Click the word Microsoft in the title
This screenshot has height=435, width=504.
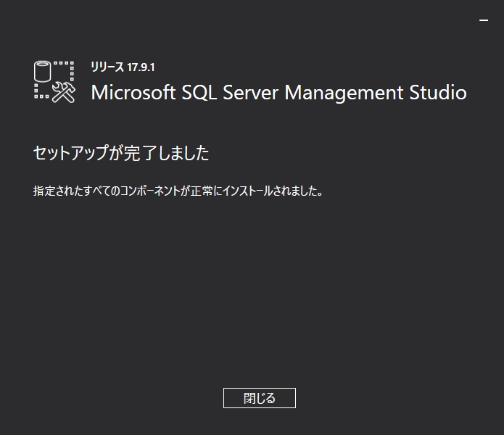133,93
